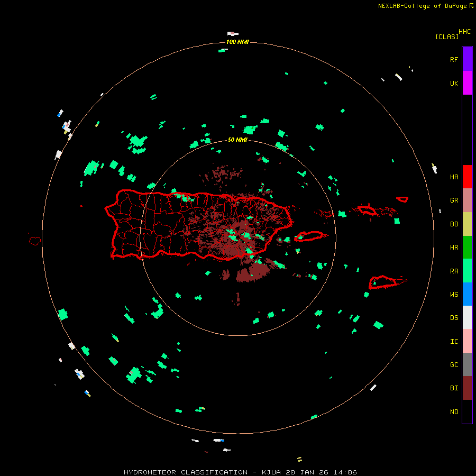Click the 'BD' legend label
The height and width of the screenshot is (476, 476).
coord(454,224)
